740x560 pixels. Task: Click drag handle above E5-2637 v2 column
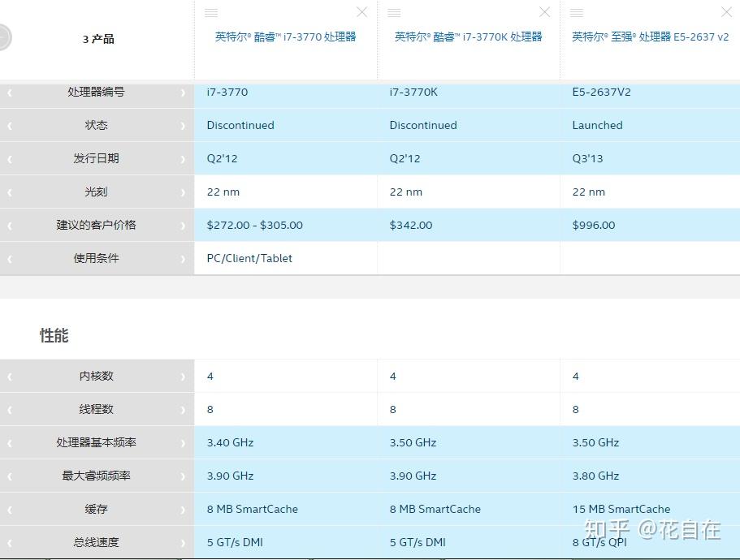576,13
